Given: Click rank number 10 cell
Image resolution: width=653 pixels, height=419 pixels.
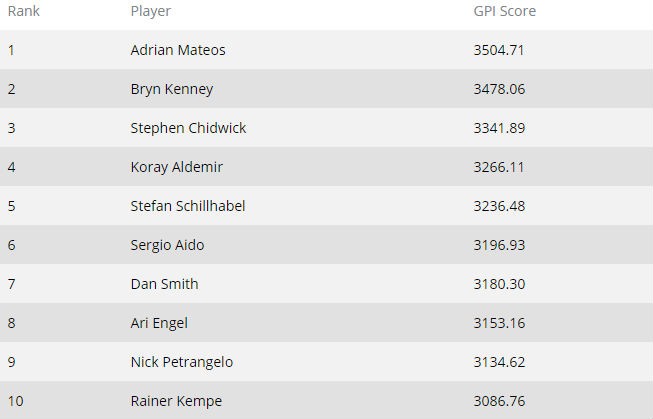Looking at the screenshot, I should click(16, 401).
